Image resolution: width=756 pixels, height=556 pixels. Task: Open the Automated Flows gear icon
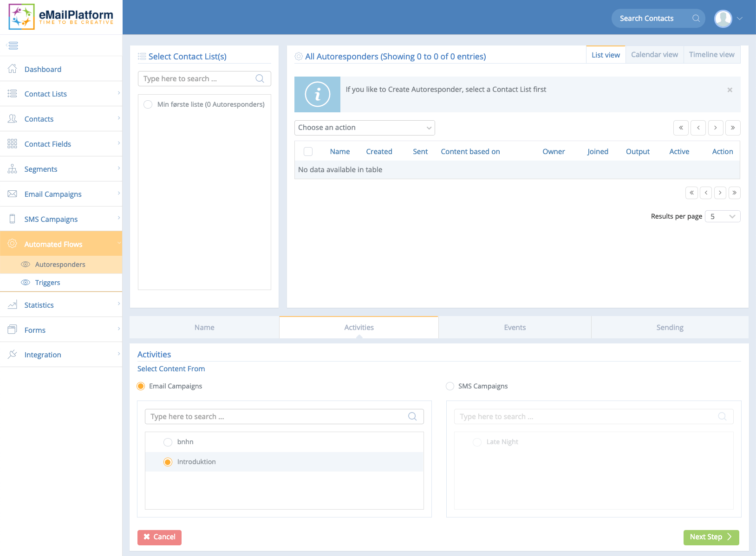[13, 243]
